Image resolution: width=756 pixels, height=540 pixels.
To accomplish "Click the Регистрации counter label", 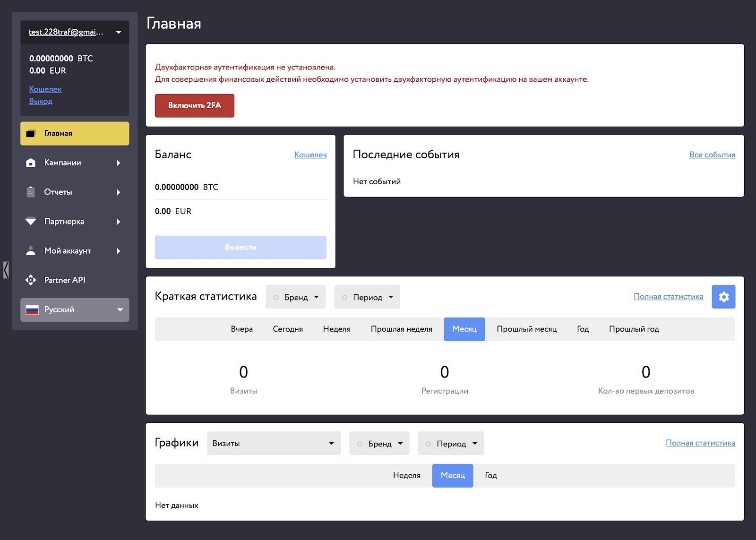I will pos(445,391).
